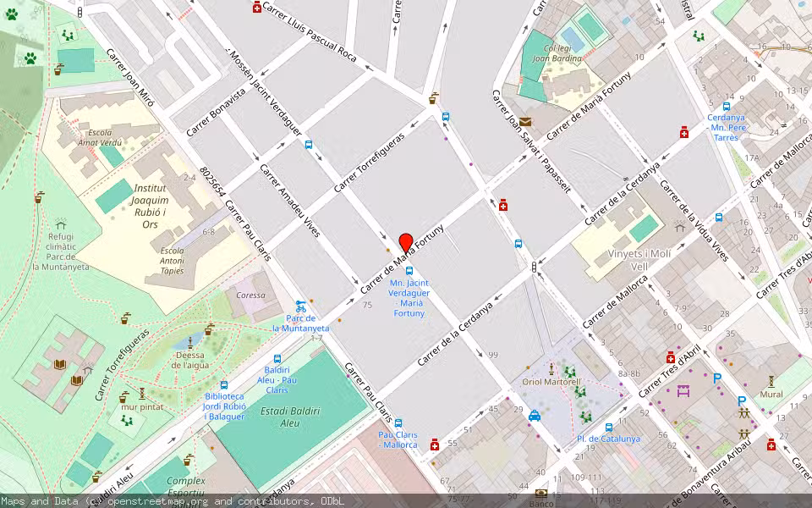
Task: Click the taxi icon beside Oriol Martorell square
Action: tap(535, 416)
